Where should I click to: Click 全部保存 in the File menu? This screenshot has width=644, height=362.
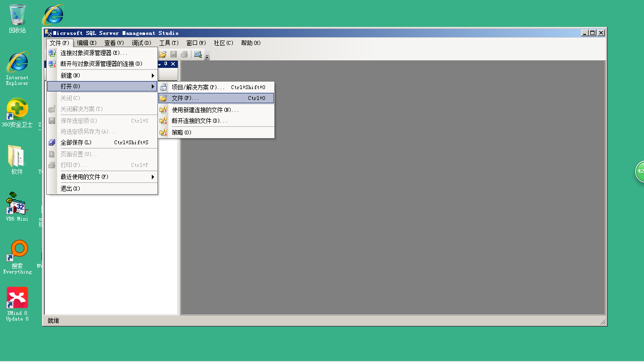pyautogui.click(x=102, y=142)
